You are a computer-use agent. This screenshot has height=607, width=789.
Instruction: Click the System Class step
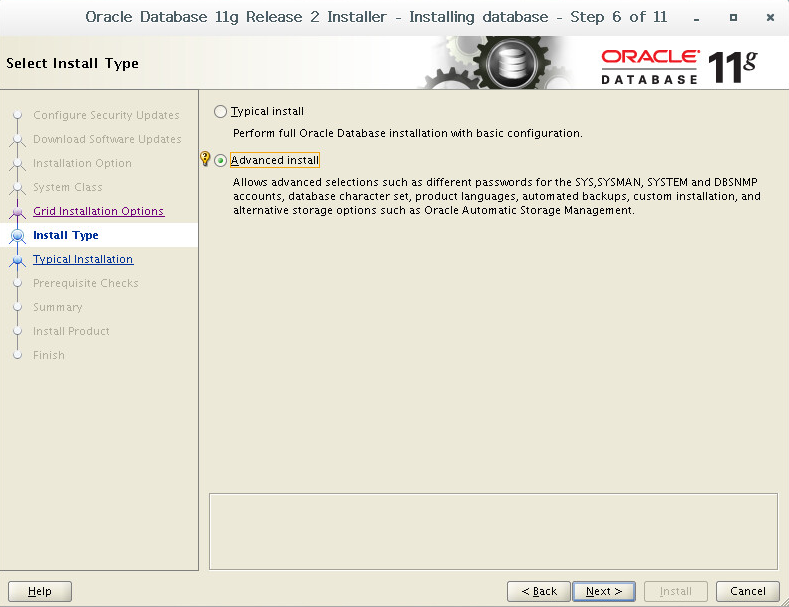point(68,187)
